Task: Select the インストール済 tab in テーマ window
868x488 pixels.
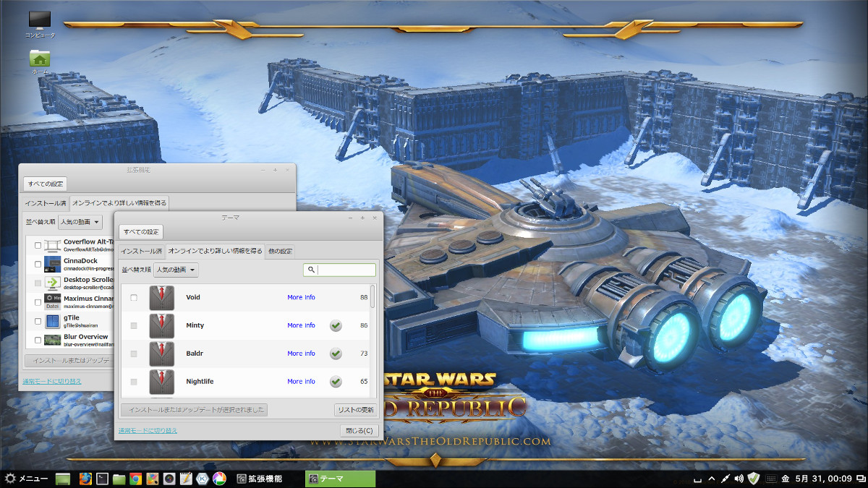Action: [x=141, y=252]
